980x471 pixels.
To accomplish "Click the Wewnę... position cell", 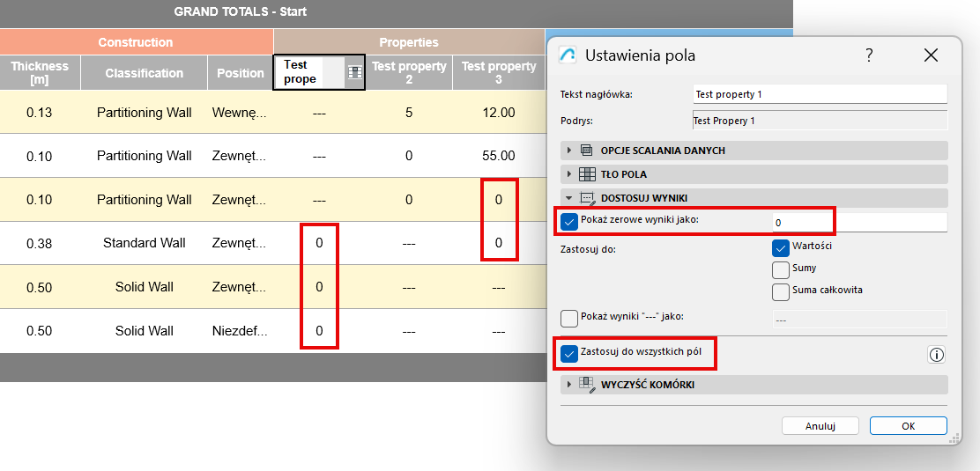I will point(240,113).
